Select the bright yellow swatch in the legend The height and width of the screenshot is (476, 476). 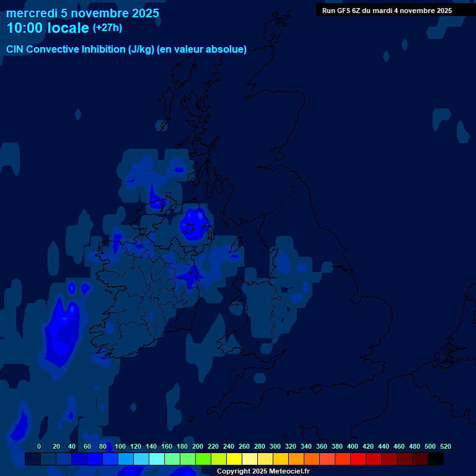[x=234, y=459]
